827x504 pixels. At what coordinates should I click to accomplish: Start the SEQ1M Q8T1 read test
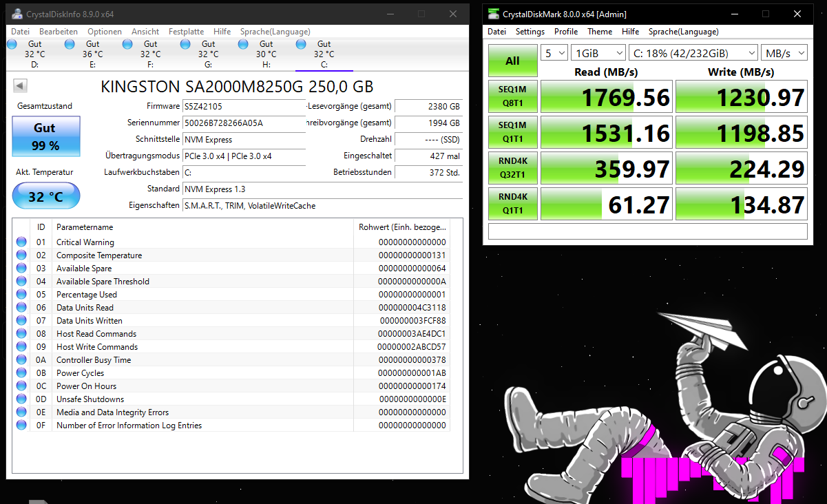pyautogui.click(x=512, y=96)
